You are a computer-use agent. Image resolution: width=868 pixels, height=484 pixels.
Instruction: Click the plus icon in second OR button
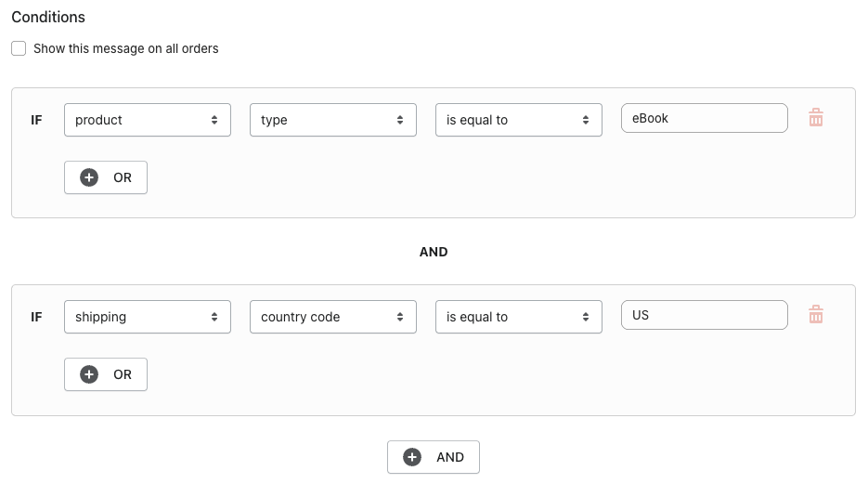(x=89, y=374)
